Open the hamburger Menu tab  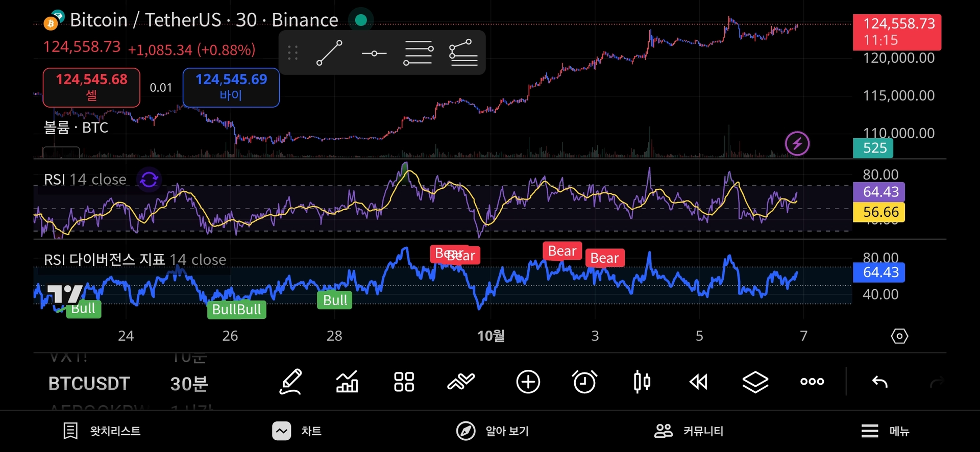tap(885, 431)
